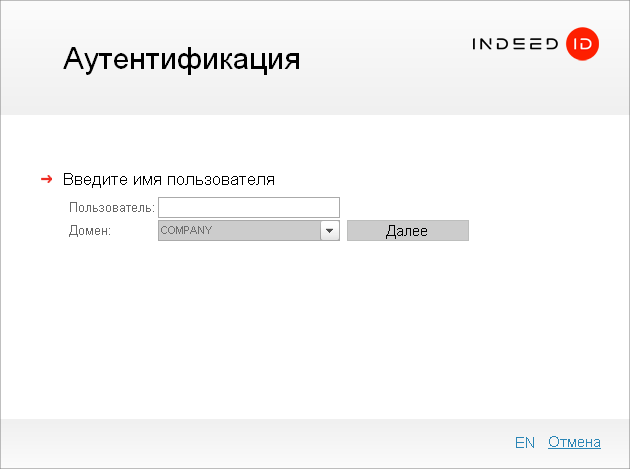Click the Аутентификация heading
Screen dimensions: 630x469
coord(181,58)
